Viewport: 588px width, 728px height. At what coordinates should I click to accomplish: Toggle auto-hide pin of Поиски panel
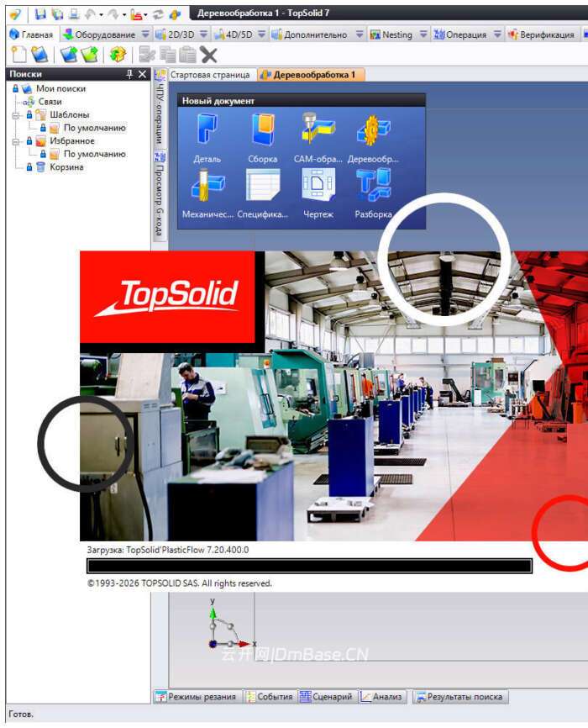[x=129, y=74]
